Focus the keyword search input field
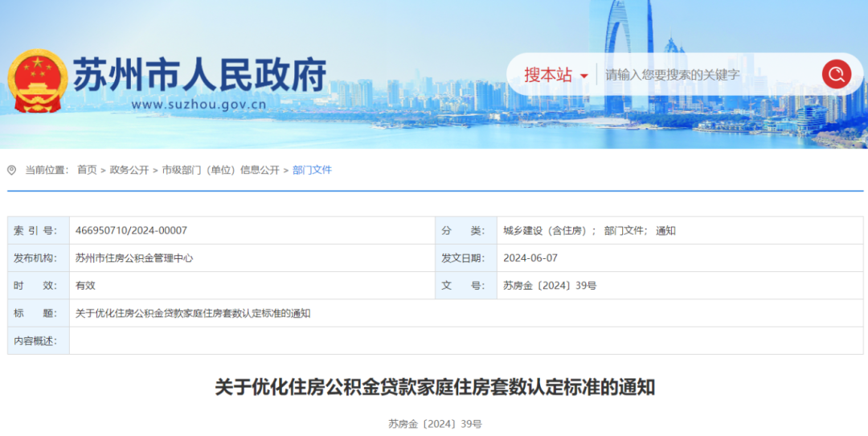Image resolution: width=868 pixels, height=436 pixels. [707, 76]
